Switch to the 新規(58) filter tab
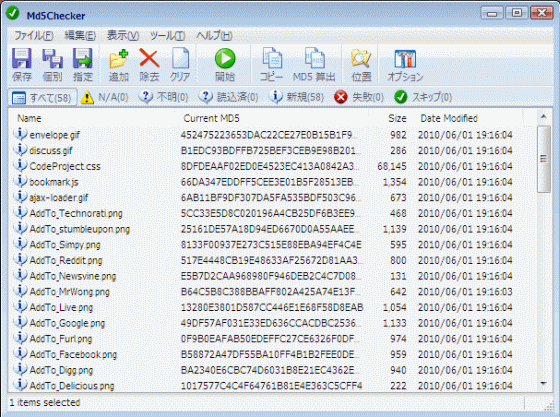This screenshot has width=560, height=417. tap(297, 97)
